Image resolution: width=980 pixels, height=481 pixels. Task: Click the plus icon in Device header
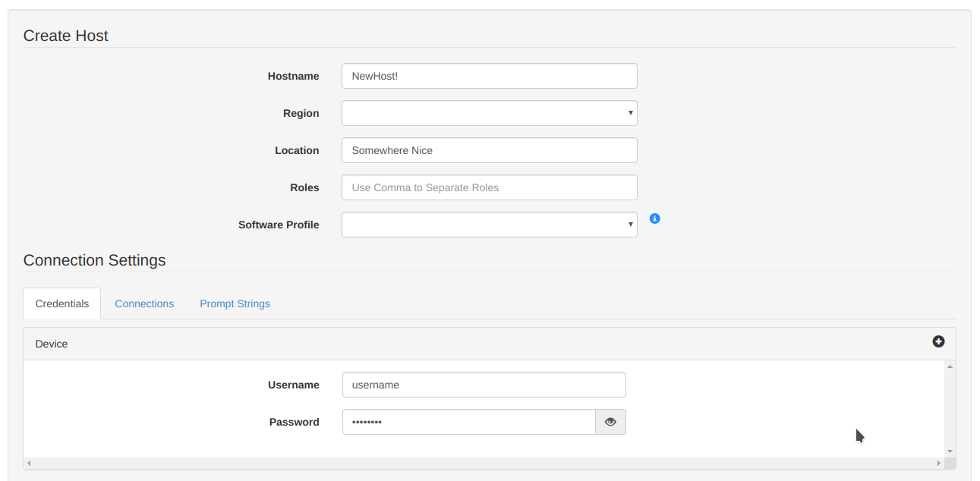(938, 341)
